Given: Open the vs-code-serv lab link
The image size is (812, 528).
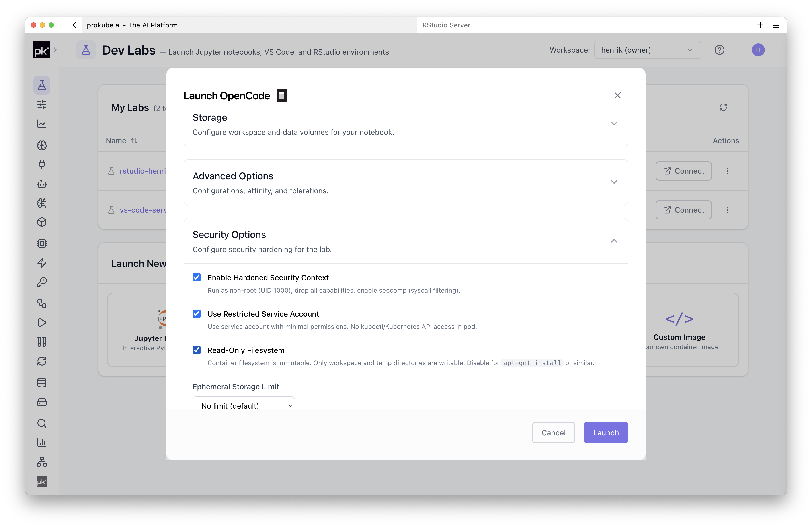Looking at the screenshot, I should [143, 210].
